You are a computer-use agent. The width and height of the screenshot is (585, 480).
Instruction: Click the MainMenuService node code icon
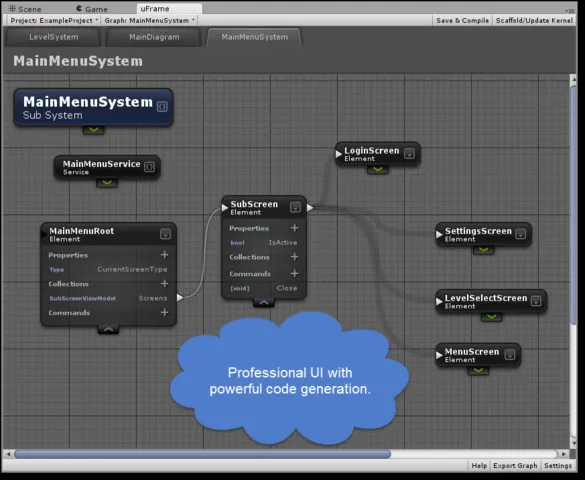tap(149, 167)
